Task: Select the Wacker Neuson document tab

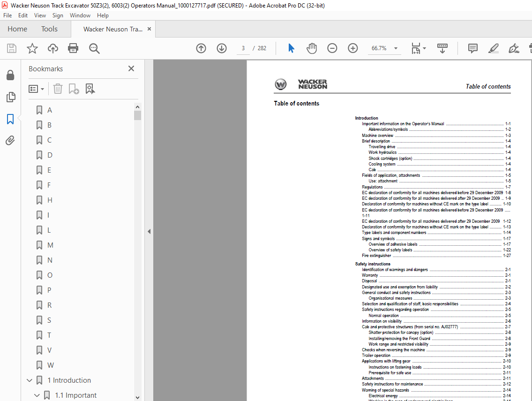Action: pos(113,29)
